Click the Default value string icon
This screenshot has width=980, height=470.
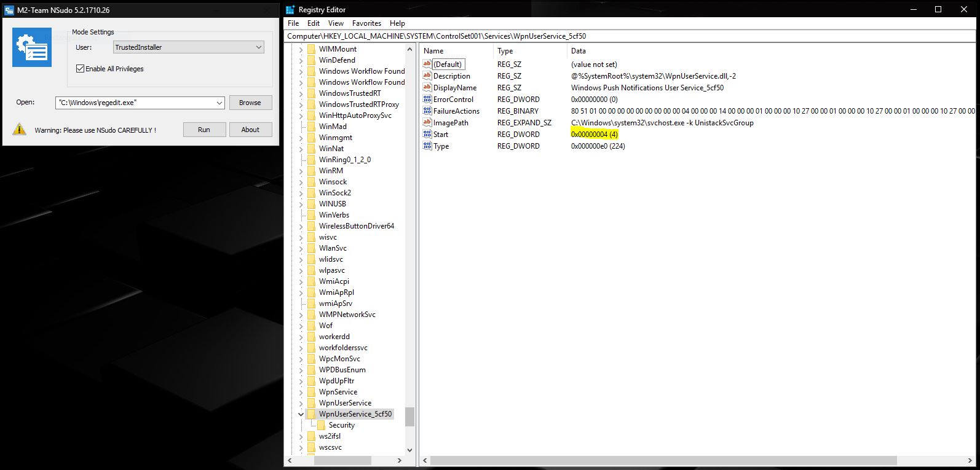pyautogui.click(x=427, y=64)
